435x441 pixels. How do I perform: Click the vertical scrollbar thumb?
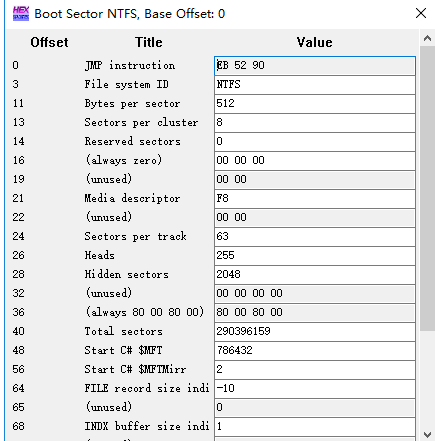tap(427, 189)
